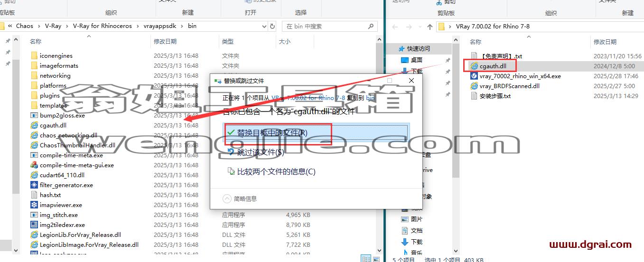
Task: Click the cgauth.dll icon in bin folder
Action: tap(34, 125)
